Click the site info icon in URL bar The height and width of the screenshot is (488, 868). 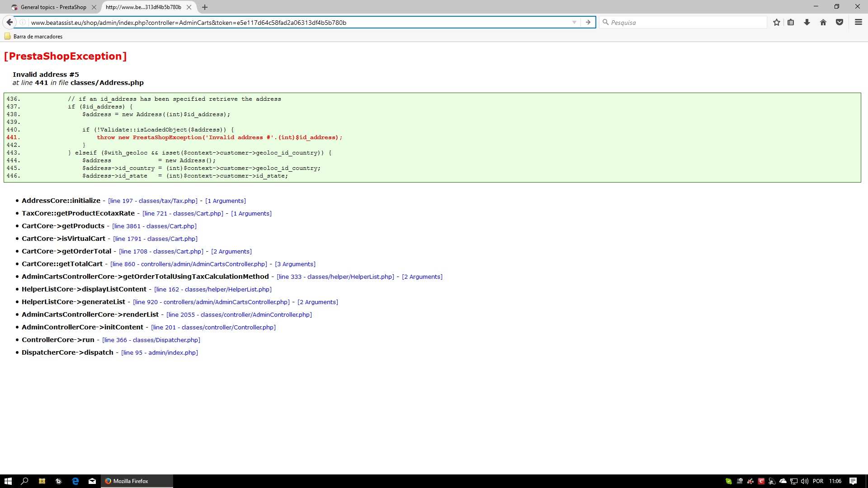(23, 22)
